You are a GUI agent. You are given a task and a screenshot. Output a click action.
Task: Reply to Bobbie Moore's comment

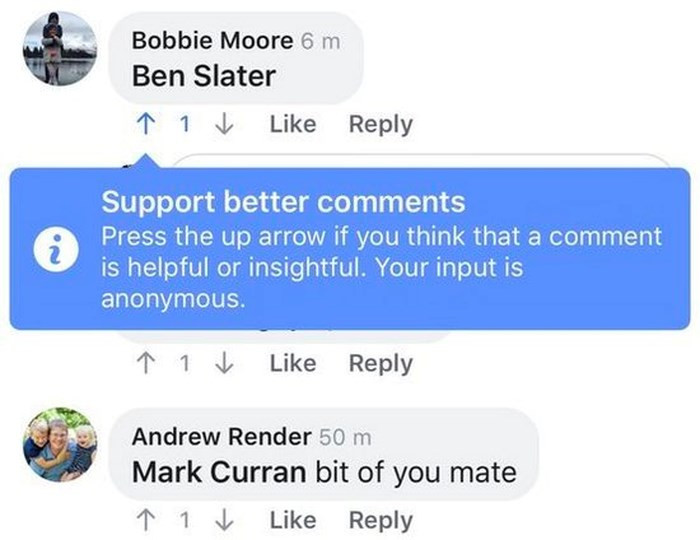(380, 125)
